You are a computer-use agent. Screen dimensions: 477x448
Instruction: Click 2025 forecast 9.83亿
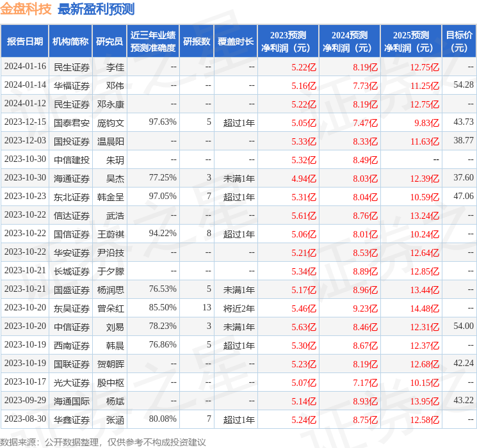[x=426, y=123]
